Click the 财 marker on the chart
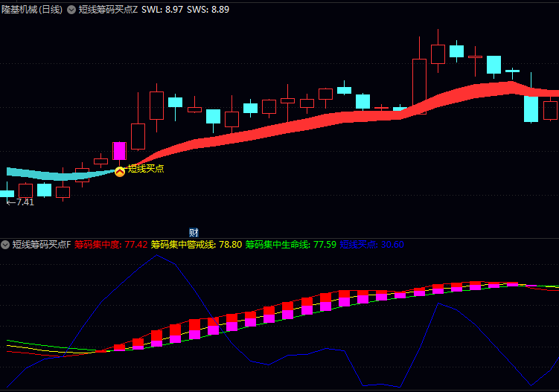This screenshot has width=559, height=392. click(x=194, y=233)
